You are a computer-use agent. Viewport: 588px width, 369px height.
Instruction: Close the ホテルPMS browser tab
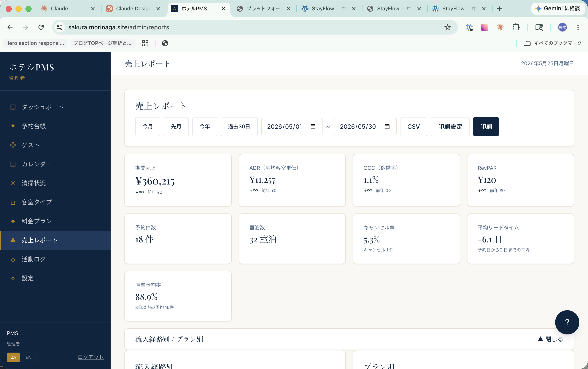tap(223, 9)
